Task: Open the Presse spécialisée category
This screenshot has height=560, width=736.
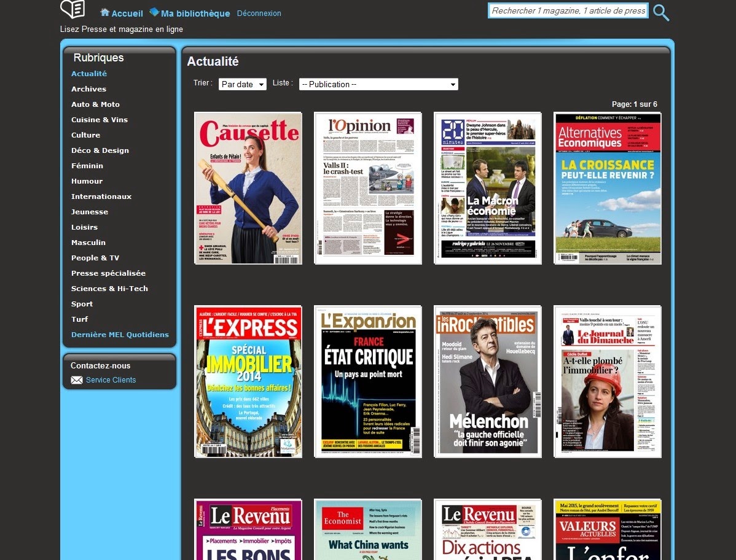Action: (x=108, y=273)
